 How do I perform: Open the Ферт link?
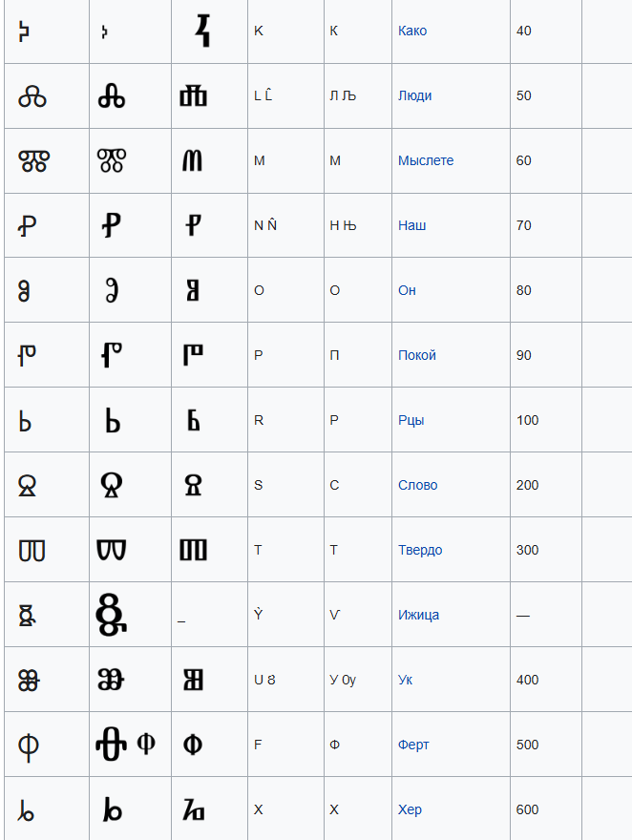click(x=413, y=745)
